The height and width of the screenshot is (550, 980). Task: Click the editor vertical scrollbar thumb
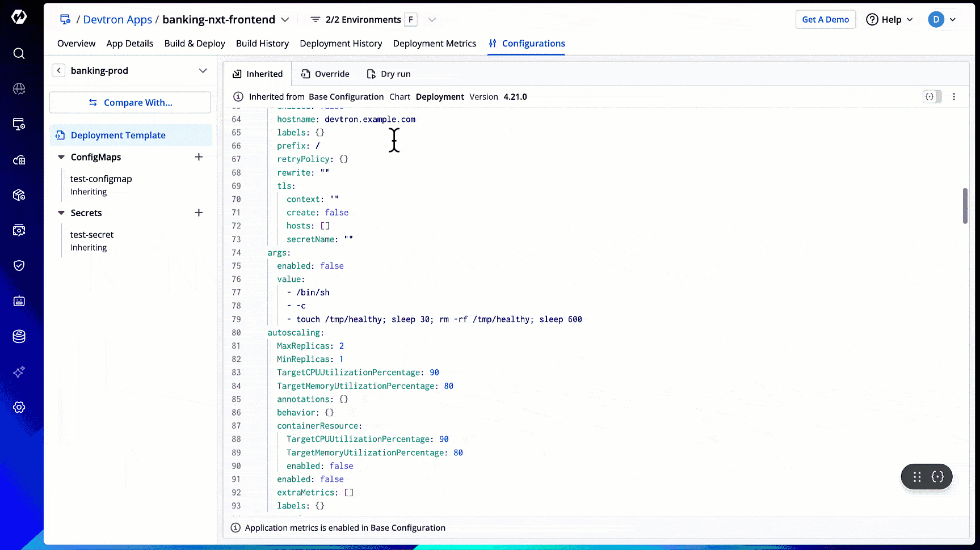click(x=965, y=206)
